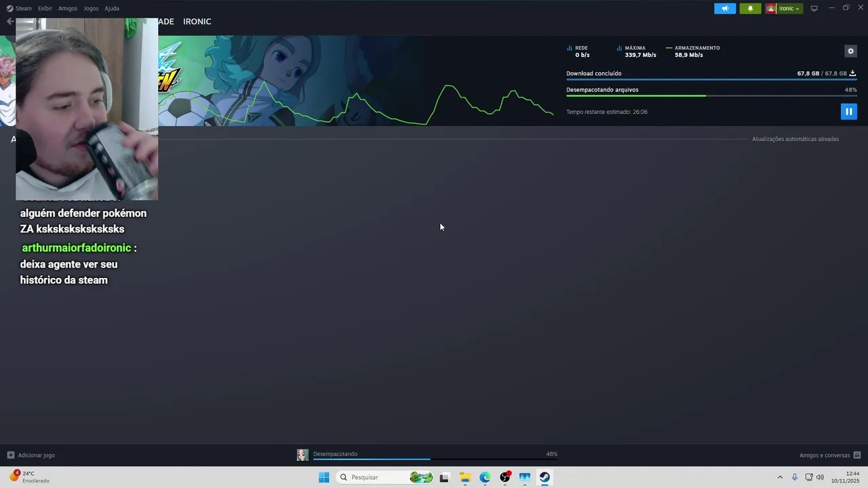Click 'Tempo restante estimado: 26:06' text
868x488 pixels.
607,112
